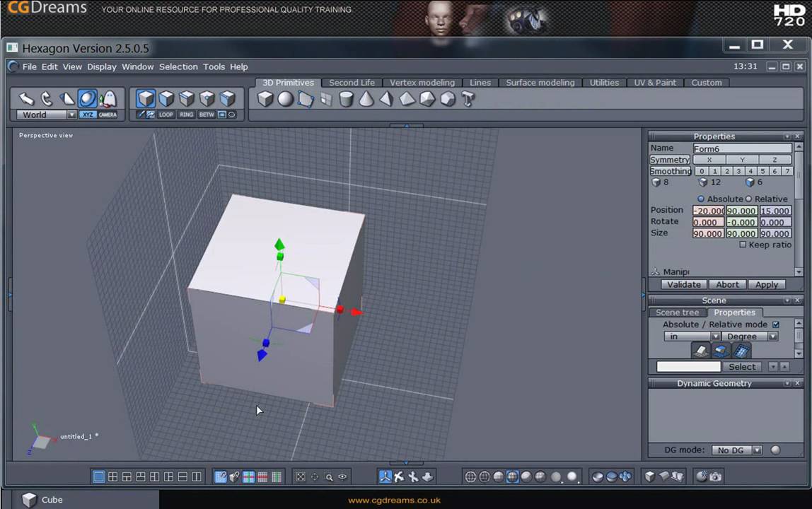Screen dimensions: 812x509
Task: Select the vertex selection mode cube
Action: click(207, 98)
